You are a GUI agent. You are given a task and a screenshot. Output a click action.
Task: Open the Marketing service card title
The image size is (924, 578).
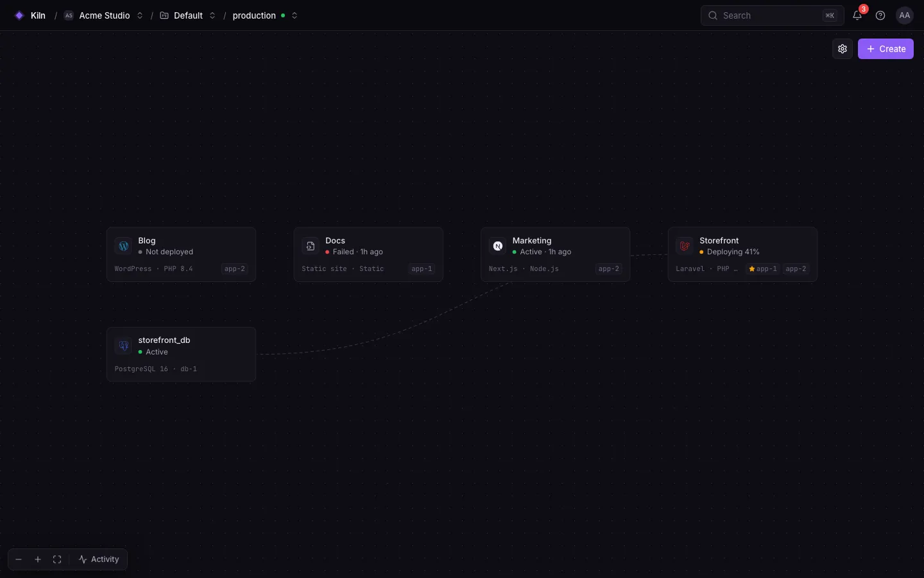pyautogui.click(x=532, y=241)
